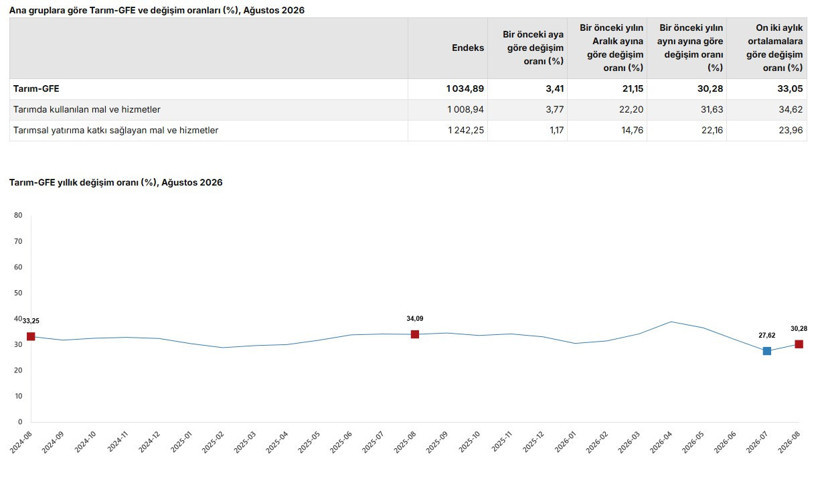Select the Tarım-GFE row label
This screenshot has height=483, width=820.
(36, 89)
